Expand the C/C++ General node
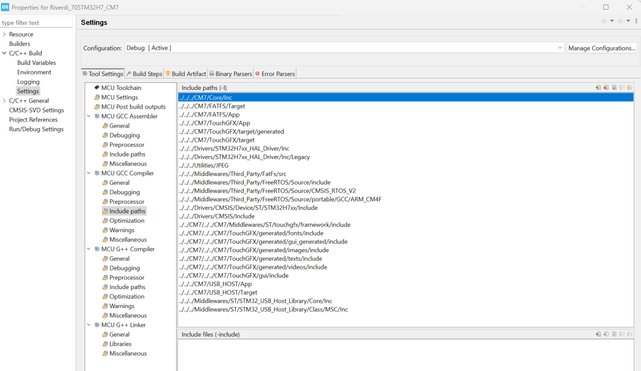 [4, 101]
